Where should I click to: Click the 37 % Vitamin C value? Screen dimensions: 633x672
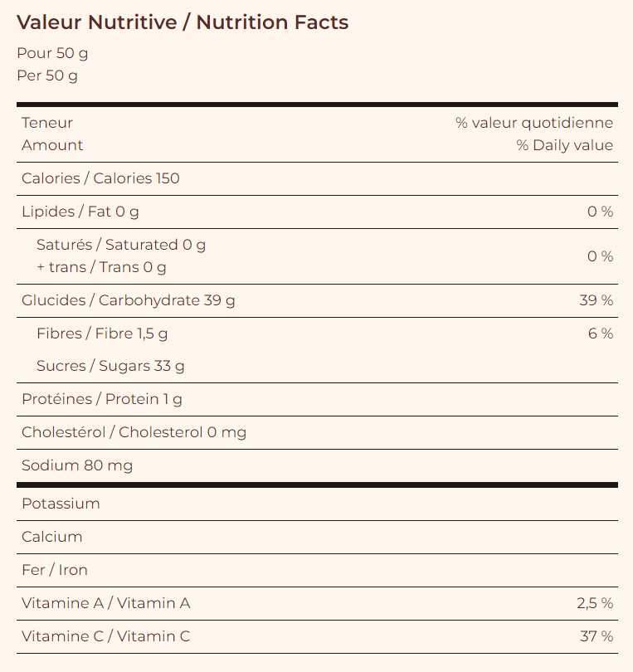tap(596, 636)
